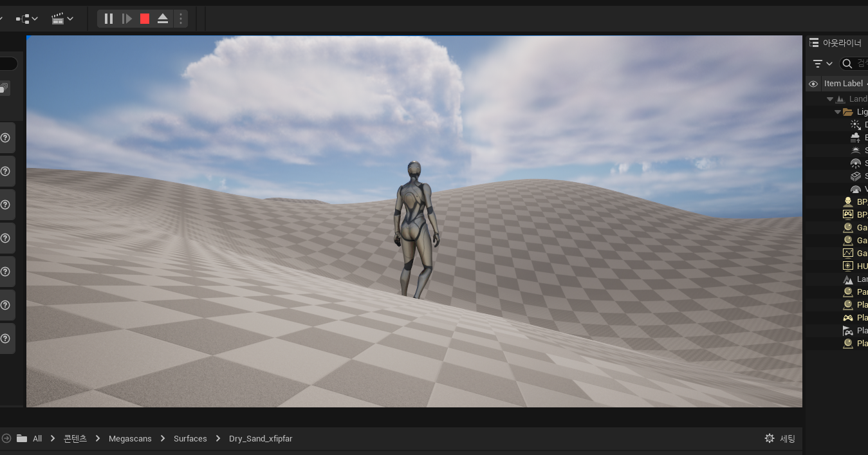The height and width of the screenshot is (455, 868).
Task: Select the sky sphere cube mesh icon
Action: pyautogui.click(x=855, y=176)
